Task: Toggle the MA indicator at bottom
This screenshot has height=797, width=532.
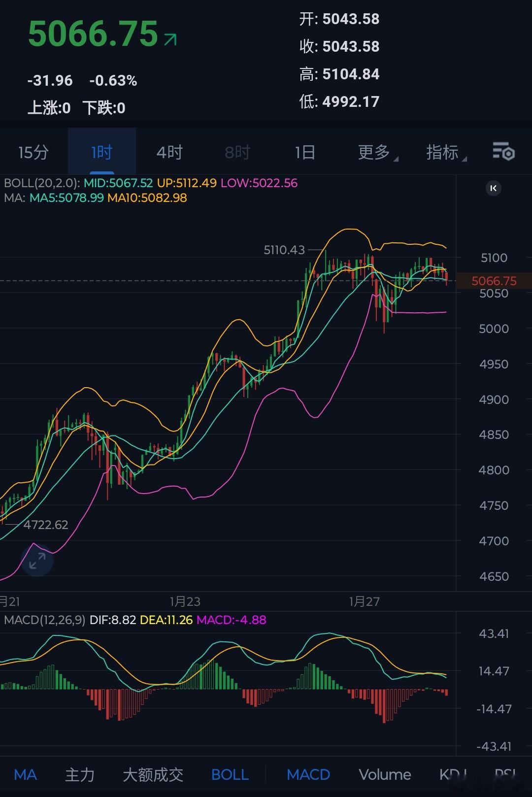Action: [x=25, y=774]
